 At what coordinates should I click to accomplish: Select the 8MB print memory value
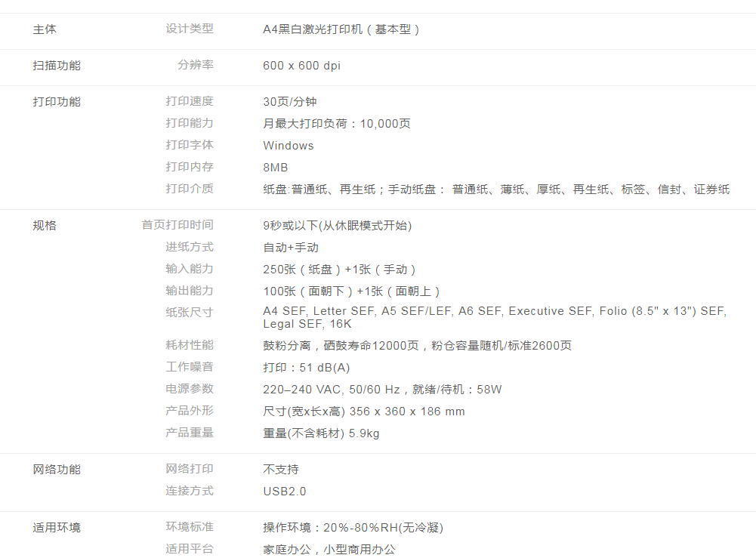275,168
